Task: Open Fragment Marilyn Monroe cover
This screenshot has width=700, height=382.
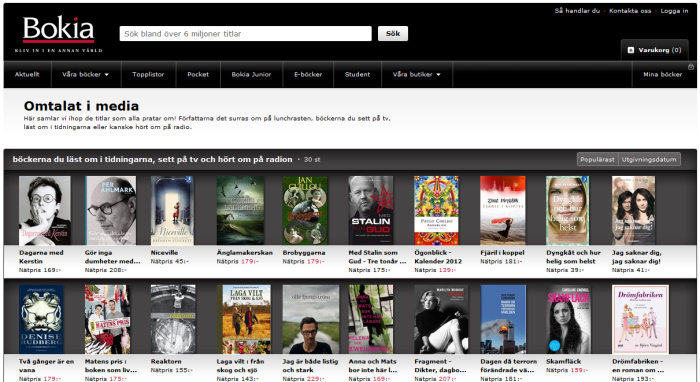Action: point(441,319)
